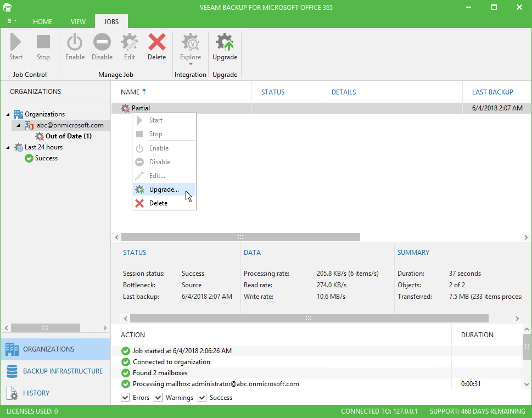Click the green check beside Job started
The image size is (532, 418).
(x=126, y=351)
